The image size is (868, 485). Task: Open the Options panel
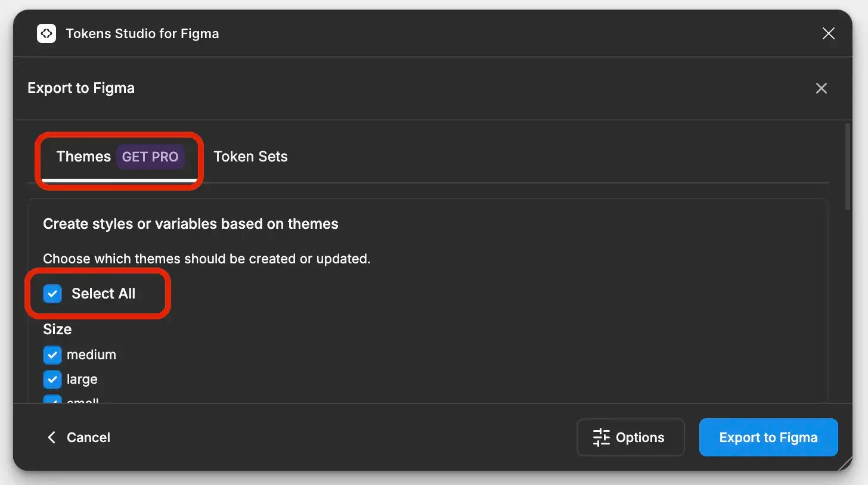[630, 437]
